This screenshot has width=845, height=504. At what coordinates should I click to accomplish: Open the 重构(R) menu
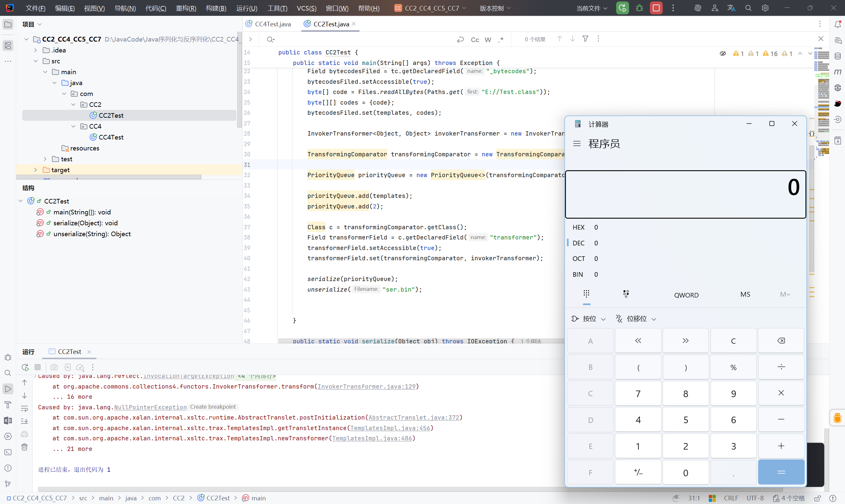[x=186, y=8]
